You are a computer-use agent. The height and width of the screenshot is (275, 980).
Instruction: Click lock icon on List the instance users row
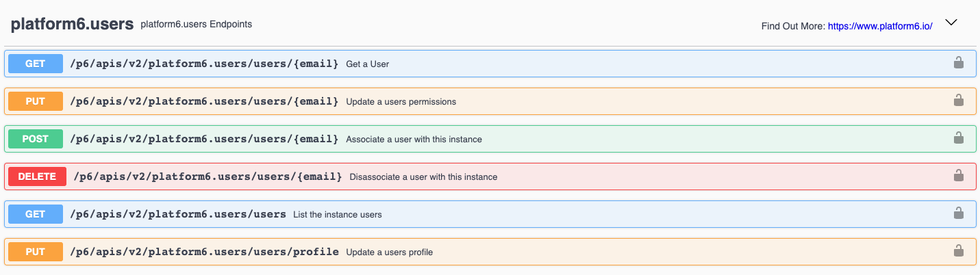(x=958, y=213)
